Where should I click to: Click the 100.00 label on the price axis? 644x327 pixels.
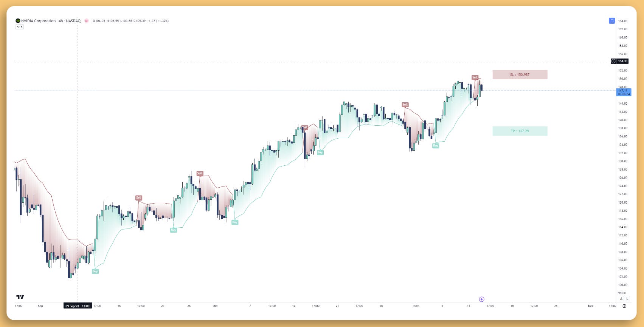click(x=622, y=285)
